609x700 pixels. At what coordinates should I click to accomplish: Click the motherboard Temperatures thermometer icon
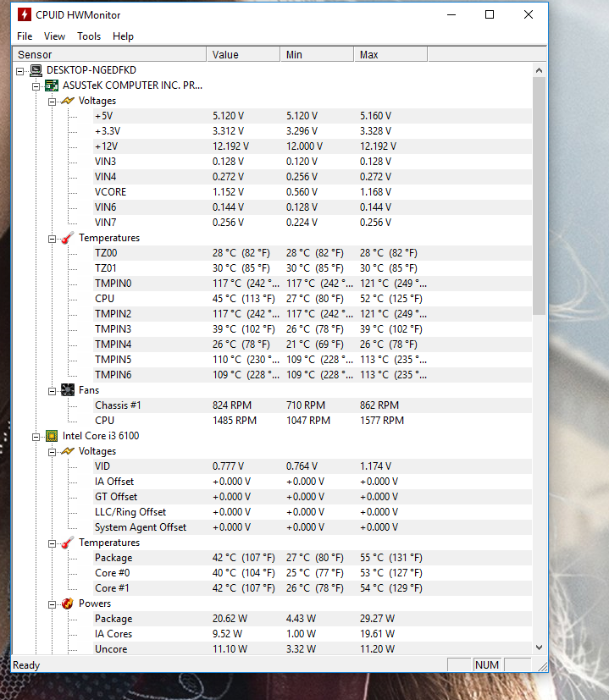point(68,238)
